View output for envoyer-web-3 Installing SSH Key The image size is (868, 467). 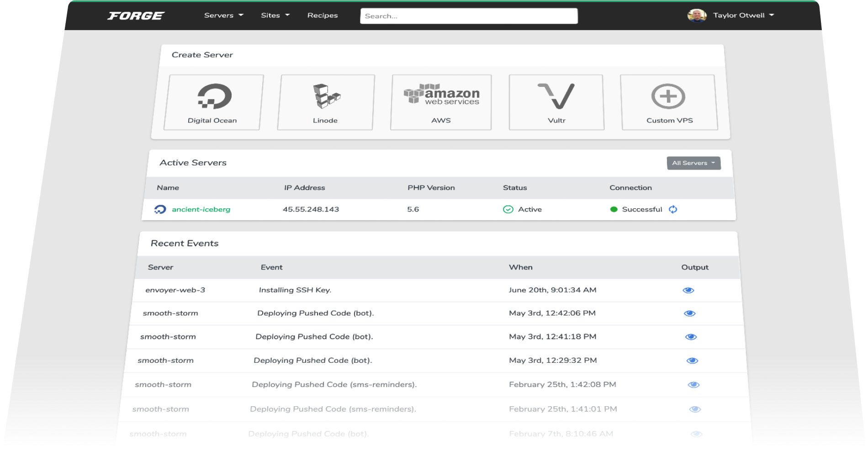688,290
